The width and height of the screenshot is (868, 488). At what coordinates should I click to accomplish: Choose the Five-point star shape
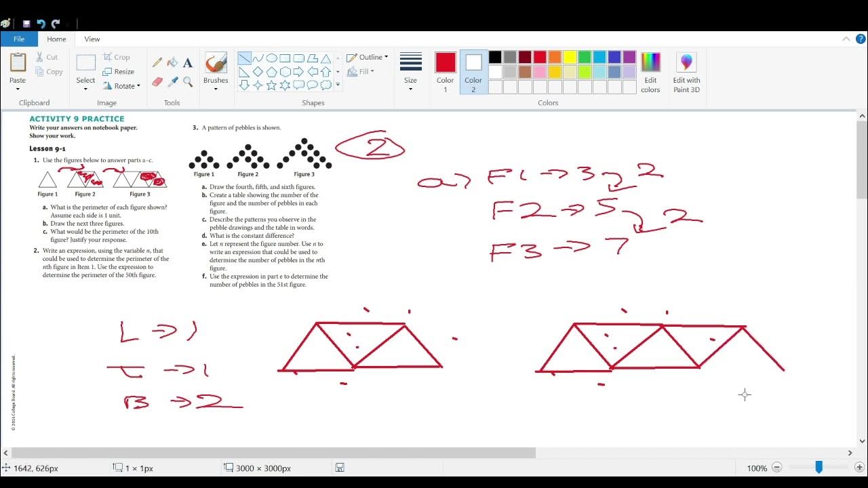point(271,85)
